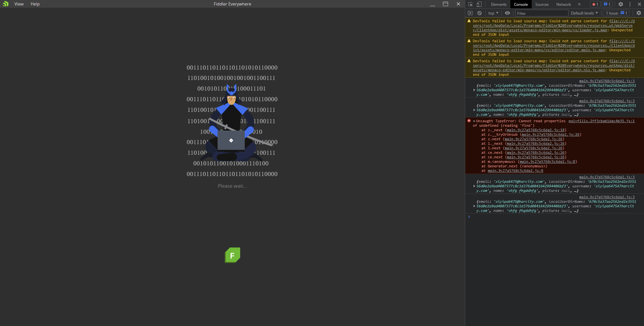Image resolution: width=644 pixels, height=326 pixels.
Task: Open the Default levels dropdown
Action: (x=584, y=13)
